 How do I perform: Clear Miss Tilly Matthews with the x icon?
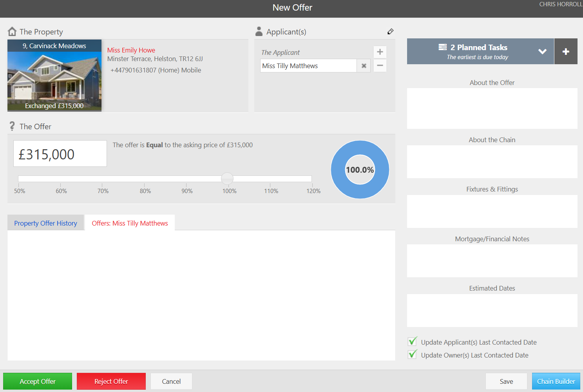click(x=364, y=66)
